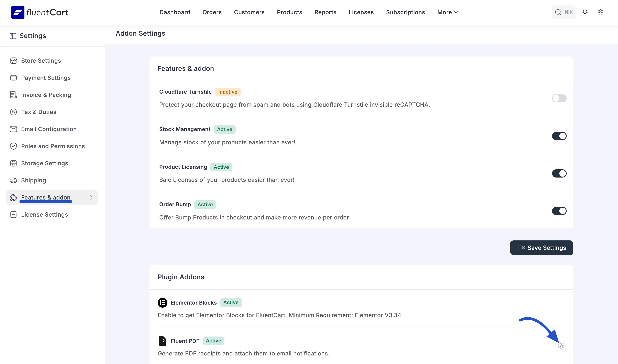Screen dimensions: 618x364
Task: Expand Features & addon chevron arrow
Action: [91, 197]
